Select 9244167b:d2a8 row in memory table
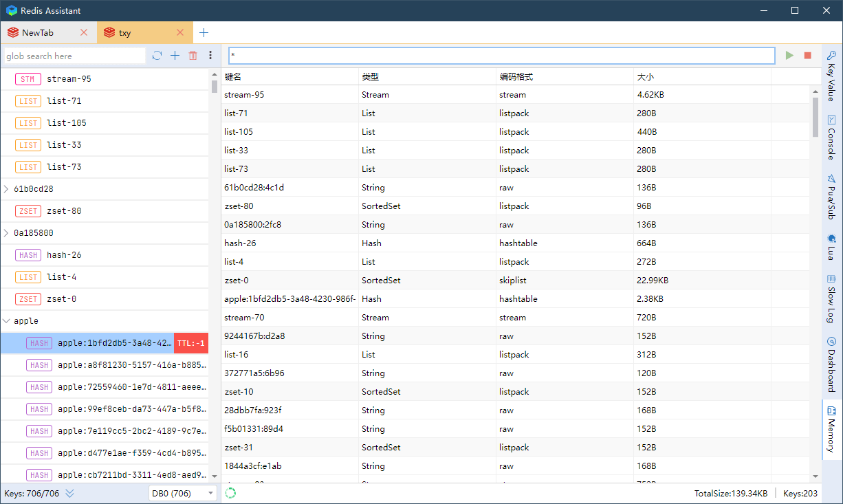Screen dimensions: 843x504 pos(516,336)
